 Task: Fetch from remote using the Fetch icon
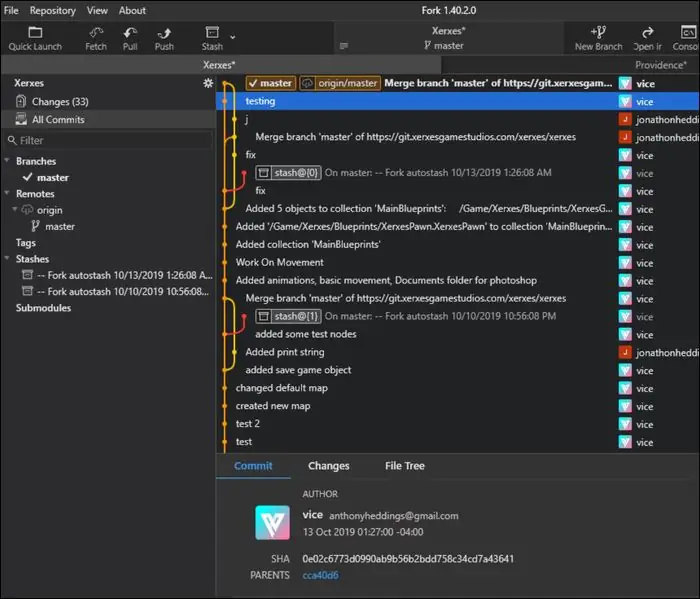tap(96, 38)
